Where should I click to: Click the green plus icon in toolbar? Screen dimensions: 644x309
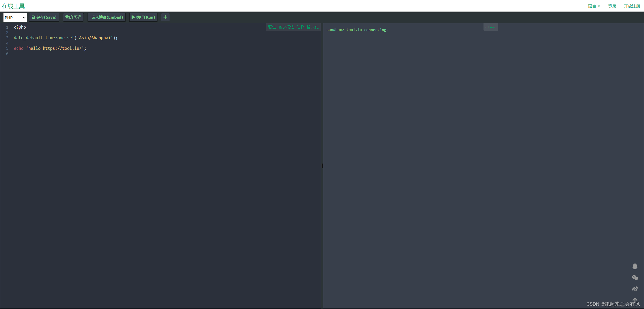click(x=165, y=17)
